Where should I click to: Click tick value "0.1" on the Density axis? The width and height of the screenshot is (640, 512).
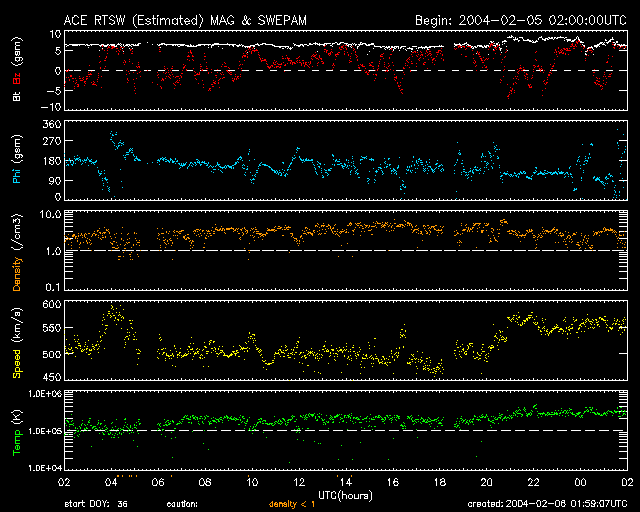click(x=53, y=287)
